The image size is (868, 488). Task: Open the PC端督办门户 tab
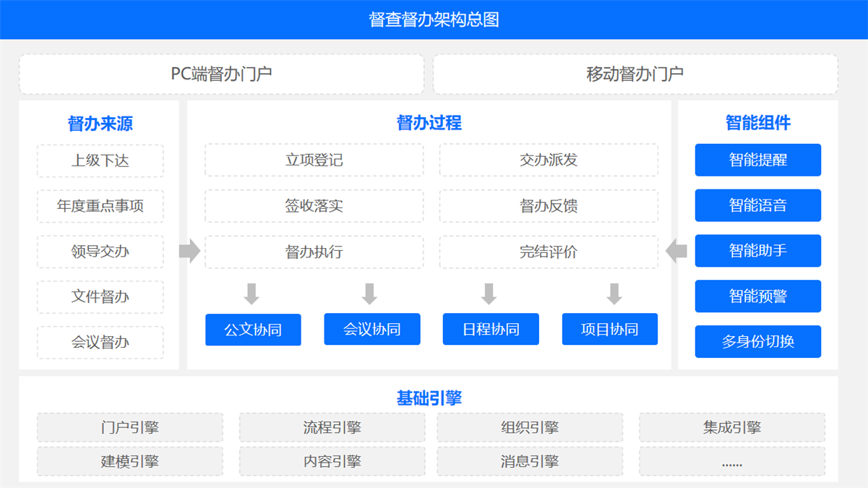click(221, 74)
